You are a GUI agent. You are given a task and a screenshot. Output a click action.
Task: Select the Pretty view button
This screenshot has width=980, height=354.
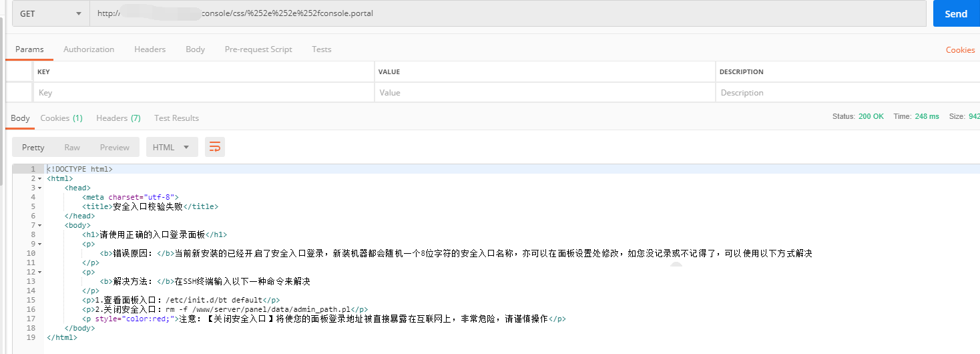pos(33,148)
